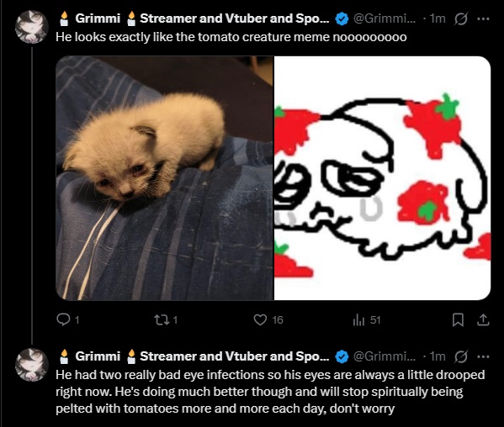The height and width of the screenshot is (427, 504).
Task: Bookmark the kitten tweet
Action: 458,319
